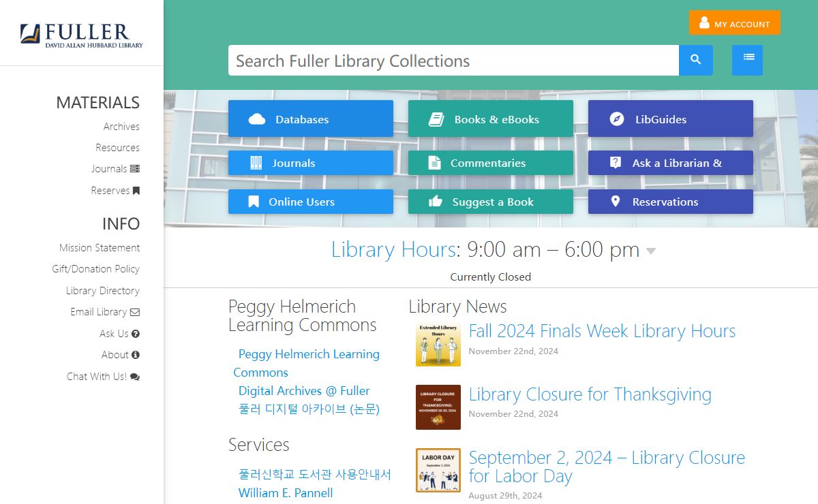Viewport: 818px width, 504px height.
Task: Open the Commentaries document tile
Action: (490, 163)
